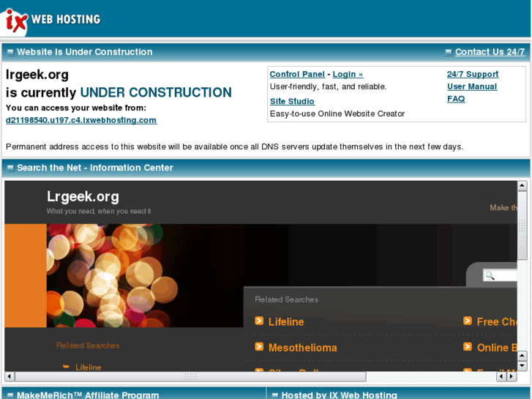This screenshot has height=399, width=532.
Task: Click the orange arrow icon beside Mesothelioma
Action: (x=259, y=346)
